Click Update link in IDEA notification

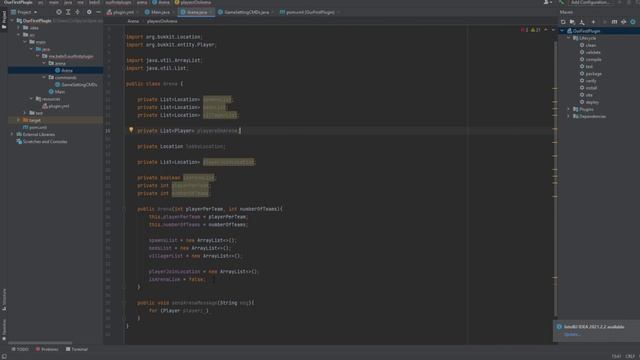point(572,334)
